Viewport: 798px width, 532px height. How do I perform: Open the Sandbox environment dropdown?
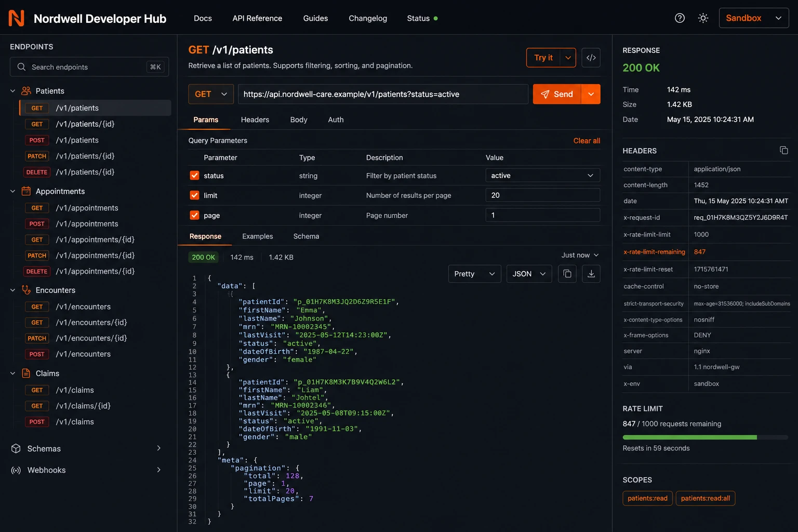[754, 18]
